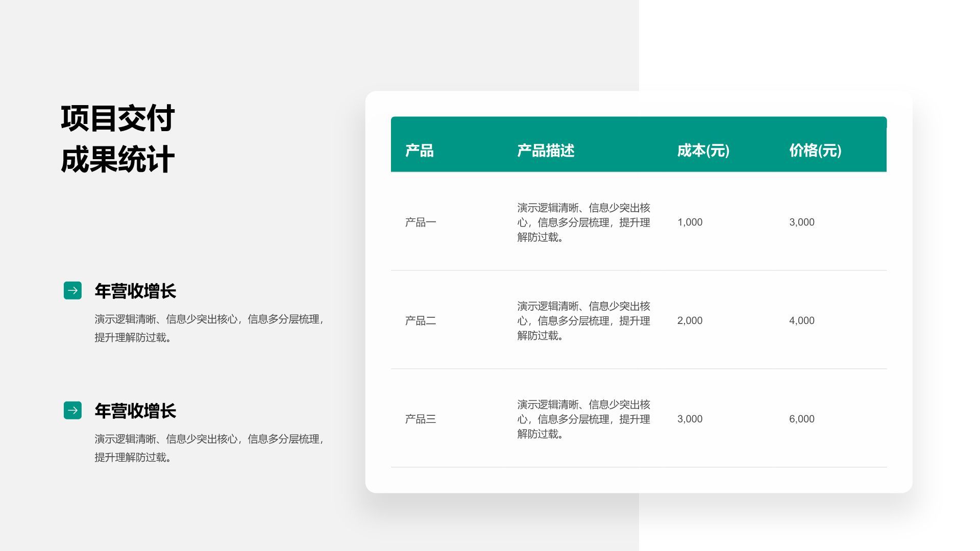Image resolution: width=980 pixels, height=551 pixels.
Task: Click the cost value 2,000 for 产品二
Action: pos(690,320)
